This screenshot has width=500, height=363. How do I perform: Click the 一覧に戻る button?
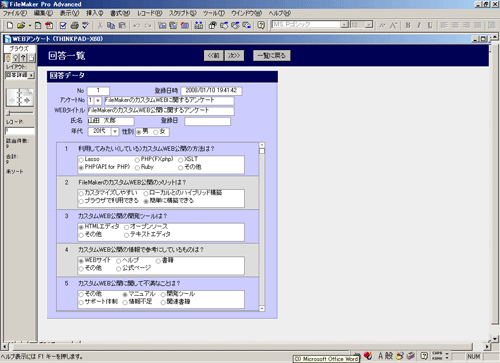coord(272,55)
